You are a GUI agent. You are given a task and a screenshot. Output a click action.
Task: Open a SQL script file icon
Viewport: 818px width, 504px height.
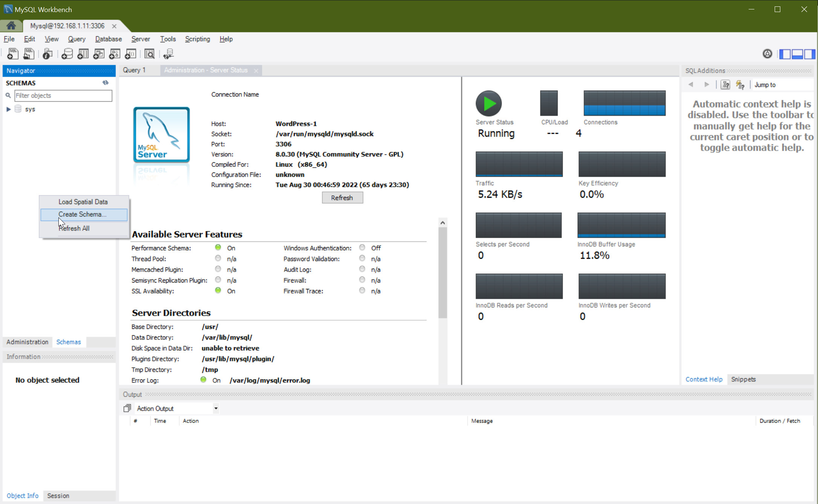click(29, 54)
